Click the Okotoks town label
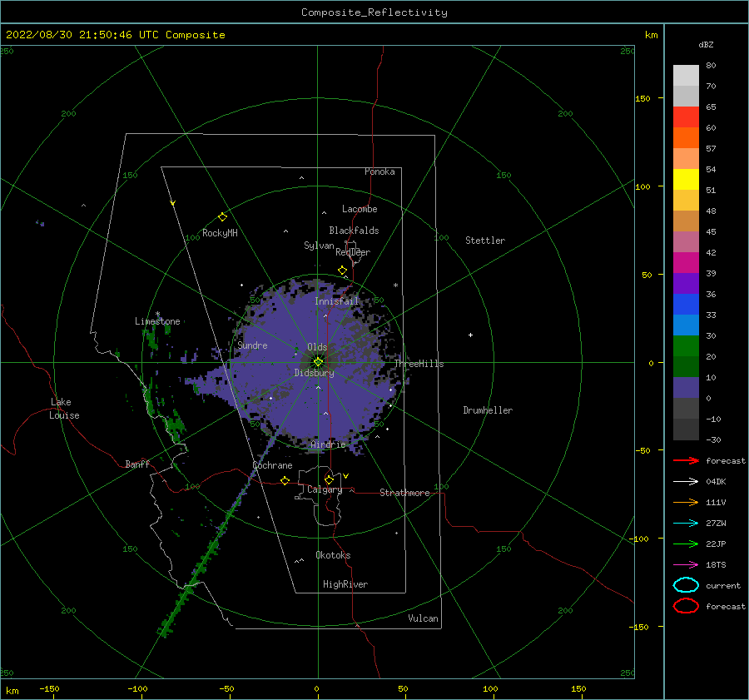 click(333, 554)
